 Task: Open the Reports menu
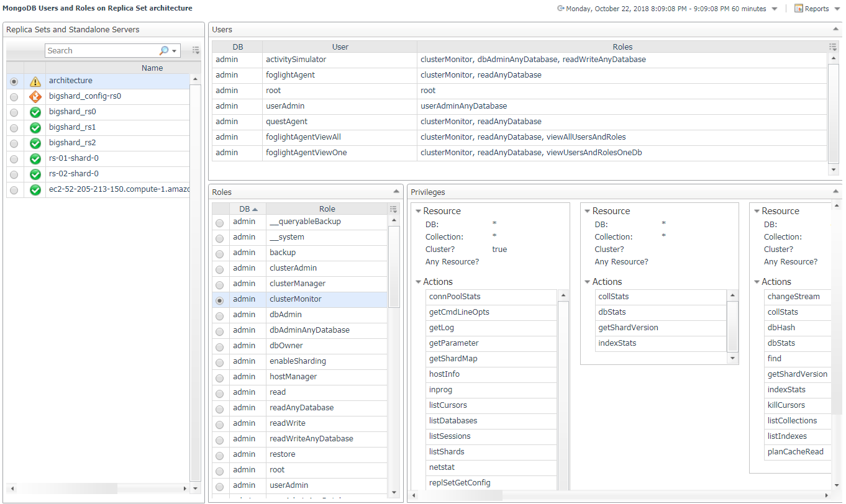tap(817, 9)
